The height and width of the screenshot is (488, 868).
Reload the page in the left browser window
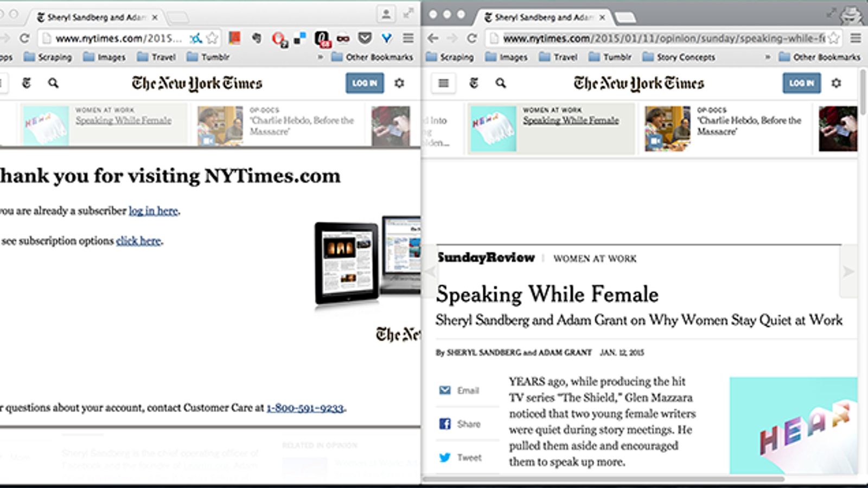click(24, 38)
